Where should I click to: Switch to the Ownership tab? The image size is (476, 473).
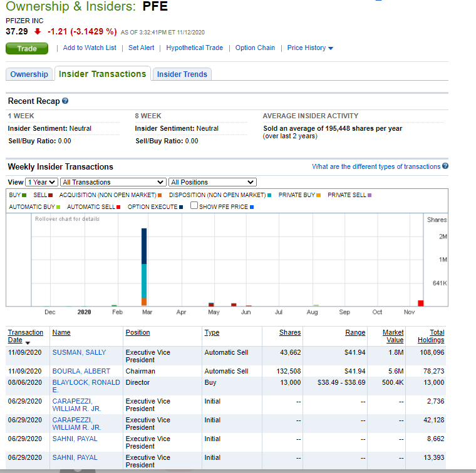29,74
